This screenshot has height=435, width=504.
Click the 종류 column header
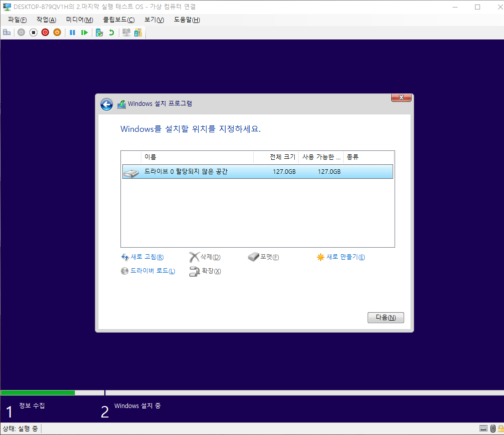pyautogui.click(x=369, y=157)
